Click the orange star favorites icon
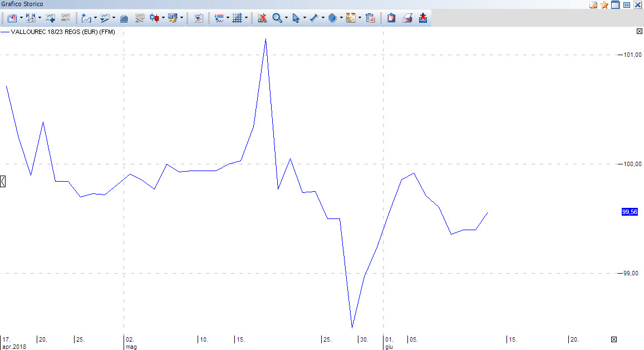This screenshot has width=644, height=350. click(x=604, y=5)
